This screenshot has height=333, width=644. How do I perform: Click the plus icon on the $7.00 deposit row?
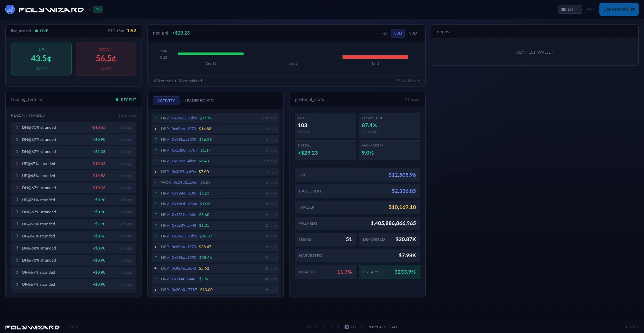click(155, 172)
